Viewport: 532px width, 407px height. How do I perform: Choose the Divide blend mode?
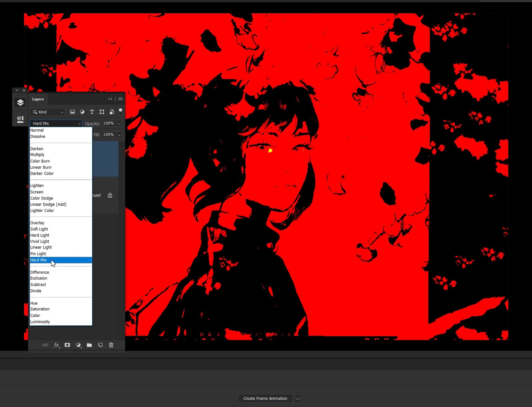click(61, 291)
